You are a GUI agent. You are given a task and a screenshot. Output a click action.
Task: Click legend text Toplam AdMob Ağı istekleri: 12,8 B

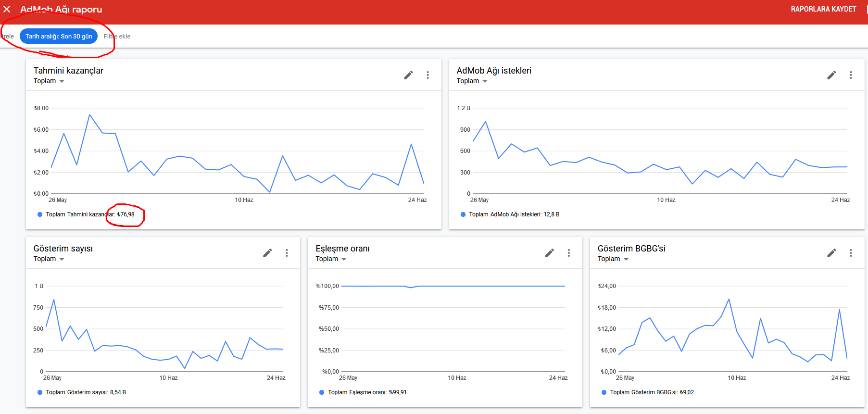(x=514, y=214)
